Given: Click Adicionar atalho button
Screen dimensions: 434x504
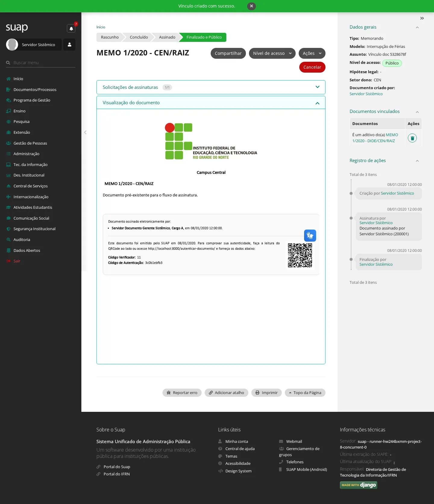Looking at the screenshot, I should (226, 393).
